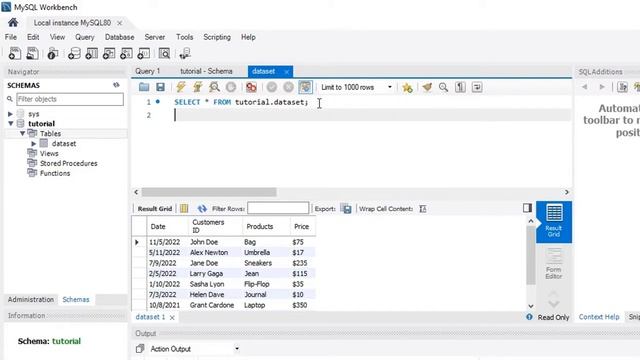640x360 pixels.
Task: Run EXPLAIN on current statement icon
Action: click(x=214, y=87)
